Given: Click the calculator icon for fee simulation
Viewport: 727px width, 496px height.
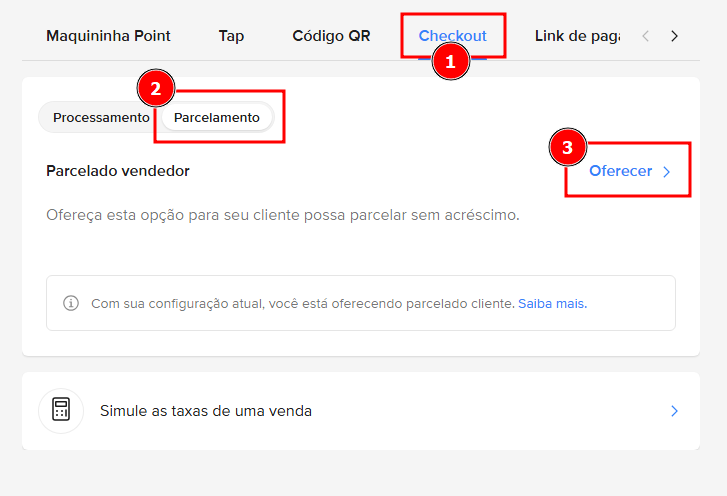Looking at the screenshot, I should pos(61,411).
